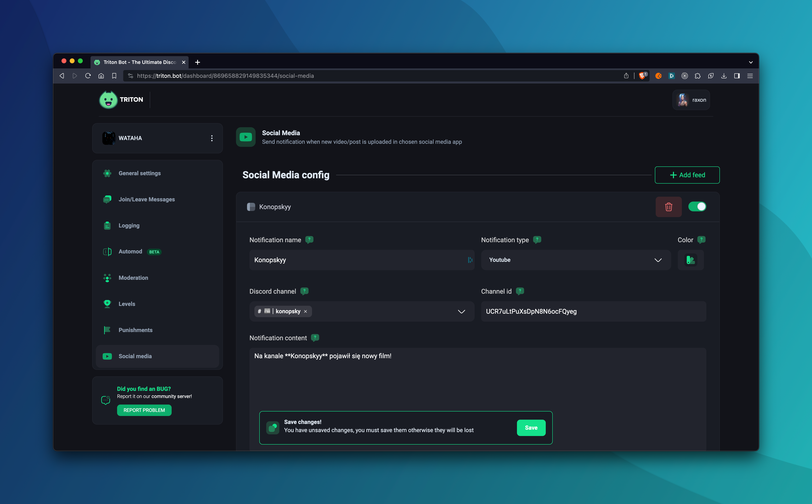Open the browser tab list chevron
The image size is (812, 504).
(x=751, y=62)
